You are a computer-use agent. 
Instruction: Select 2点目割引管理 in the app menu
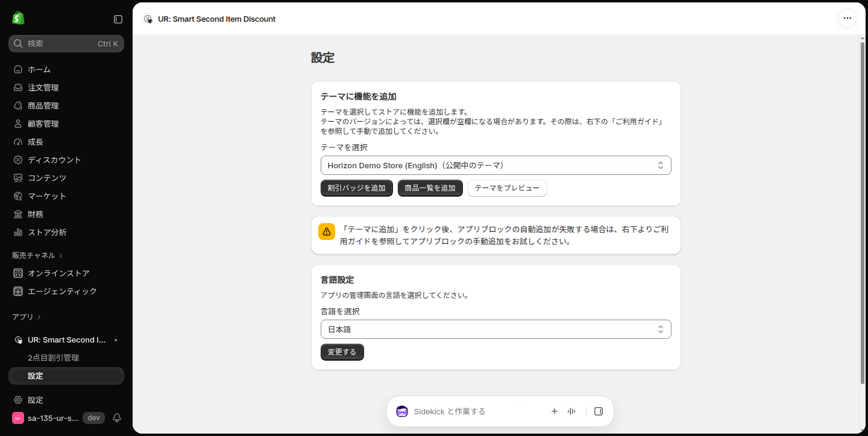[54, 358]
